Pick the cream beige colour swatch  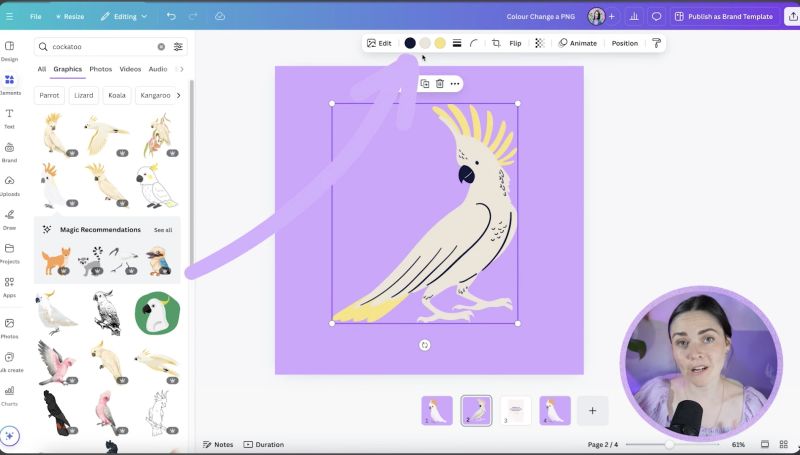click(x=425, y=43)
